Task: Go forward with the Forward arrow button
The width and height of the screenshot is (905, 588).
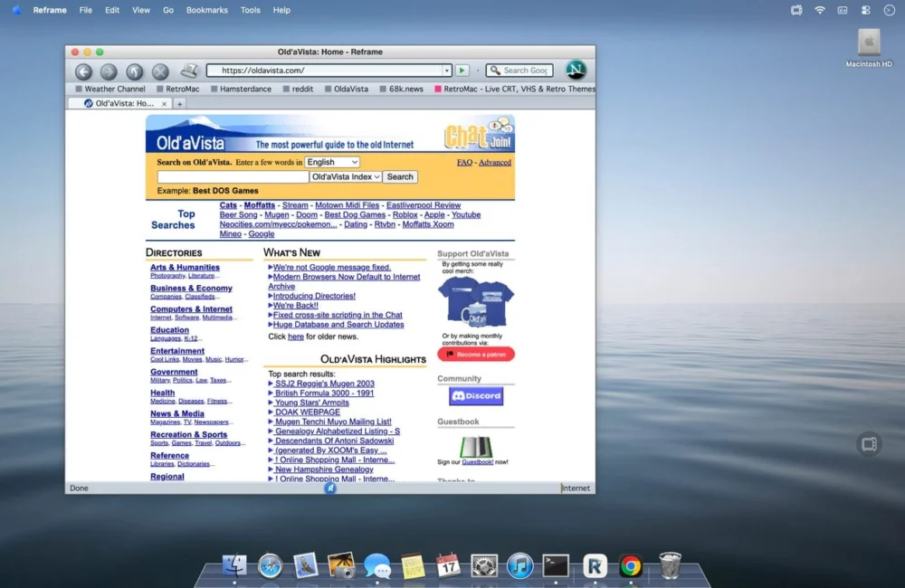Action: point(109,71)
